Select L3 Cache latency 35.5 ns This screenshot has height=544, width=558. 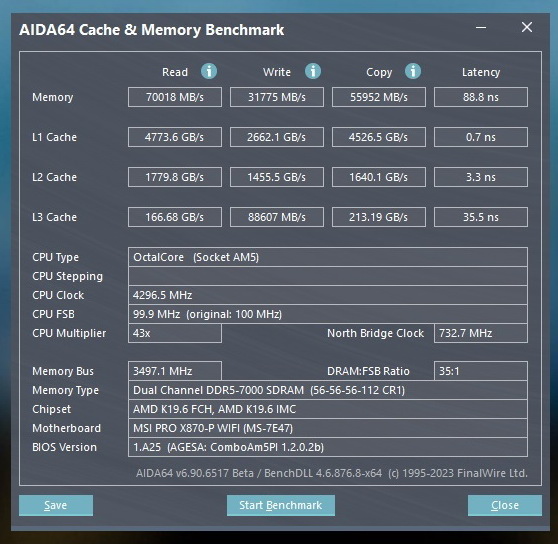481,217
